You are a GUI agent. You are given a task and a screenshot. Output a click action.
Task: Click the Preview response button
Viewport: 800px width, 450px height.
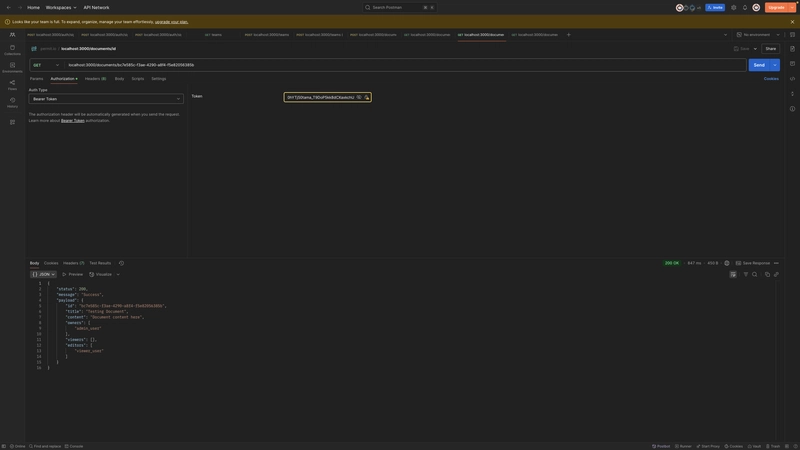pos(72,274)
